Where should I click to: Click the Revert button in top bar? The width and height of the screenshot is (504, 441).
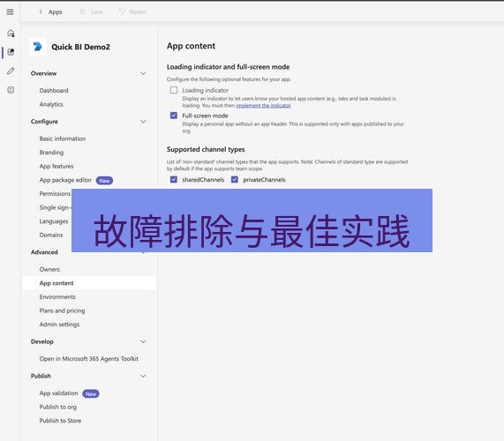point(132,11)
